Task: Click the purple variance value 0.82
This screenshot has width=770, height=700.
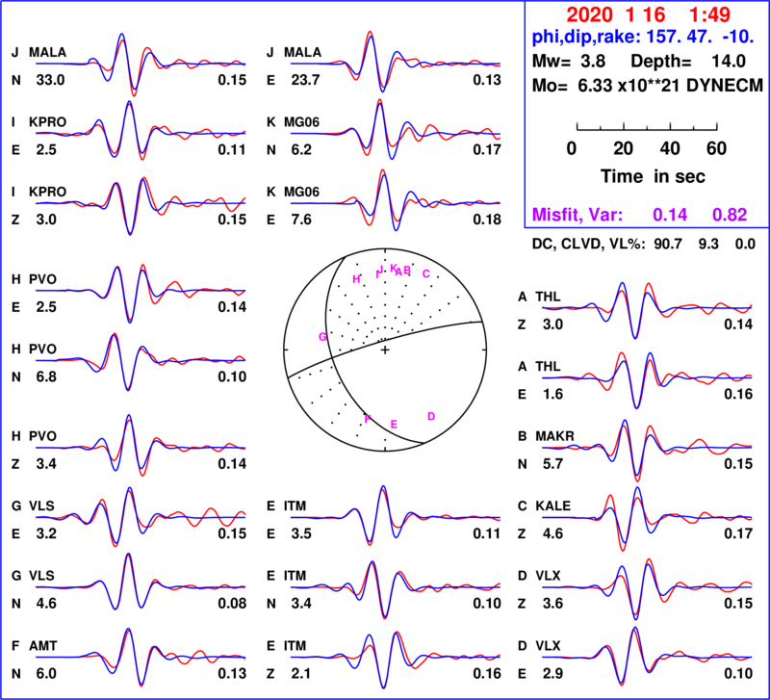Action: [x=730, y=215]
